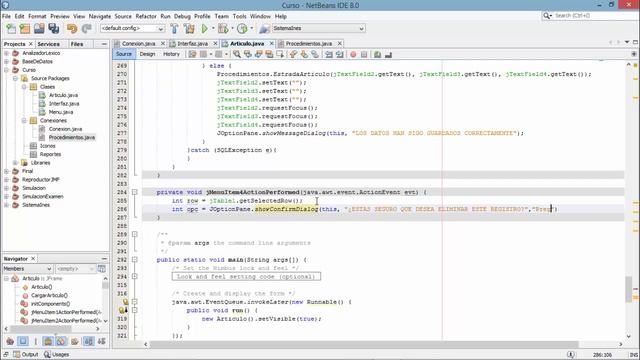Click the Find Next Occurrence editor icon
The height and width of the screenshot is (360, 640).
(x=258, y=54)
